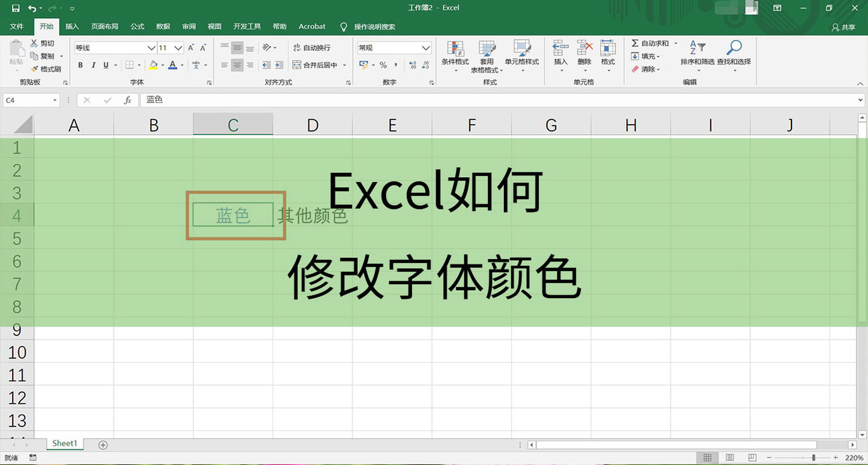Apply the fill color bucket
The image size is (868, 465).
[x=153, y=65]
